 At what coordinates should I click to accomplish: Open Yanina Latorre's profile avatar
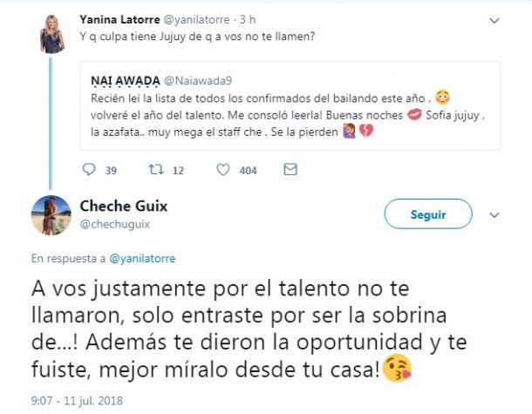tap(51, 34)
